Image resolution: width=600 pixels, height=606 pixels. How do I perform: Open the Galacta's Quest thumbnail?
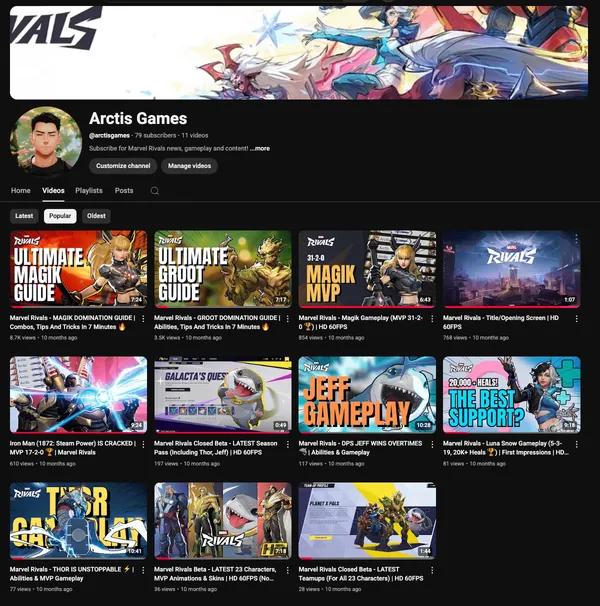pos(223,395)
